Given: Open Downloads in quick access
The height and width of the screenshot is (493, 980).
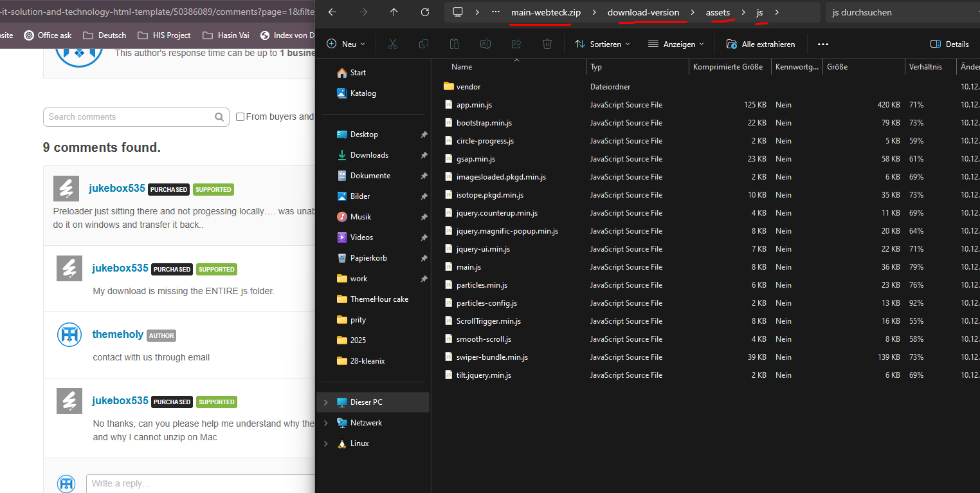Looking at the screenshot, I should [x=363, y=155].
